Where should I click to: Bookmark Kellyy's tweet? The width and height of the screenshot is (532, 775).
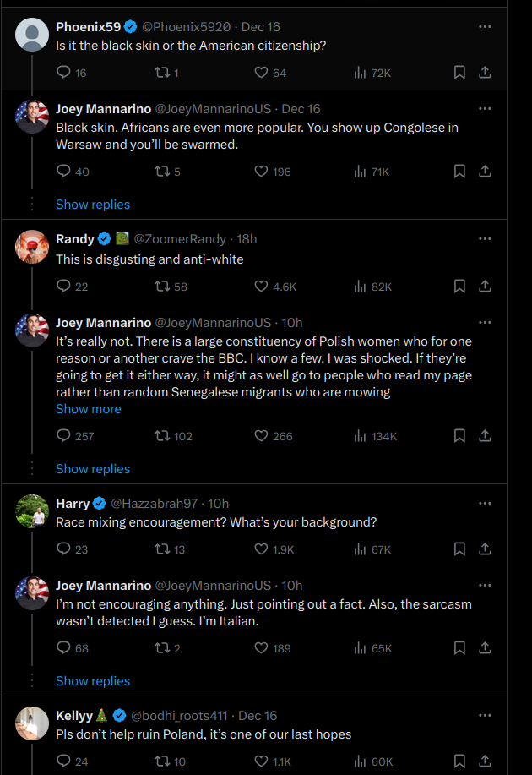pyautogui.click(x=459, y=761)
